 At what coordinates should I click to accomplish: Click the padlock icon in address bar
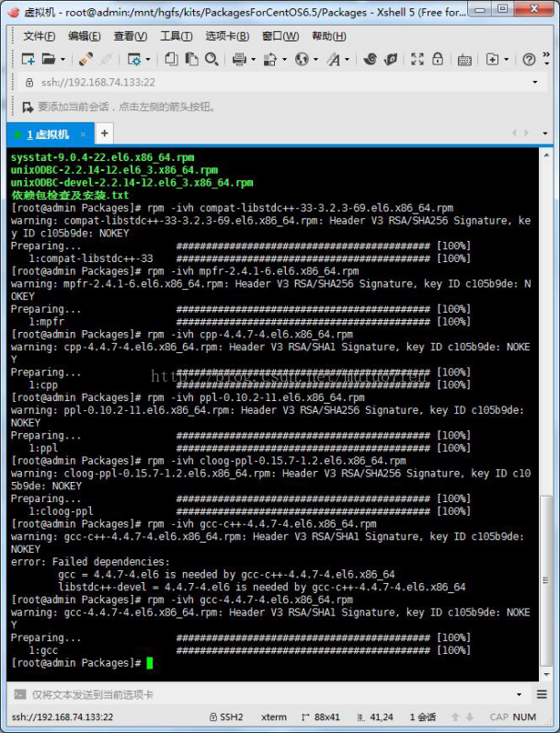[x=29, y=82]
